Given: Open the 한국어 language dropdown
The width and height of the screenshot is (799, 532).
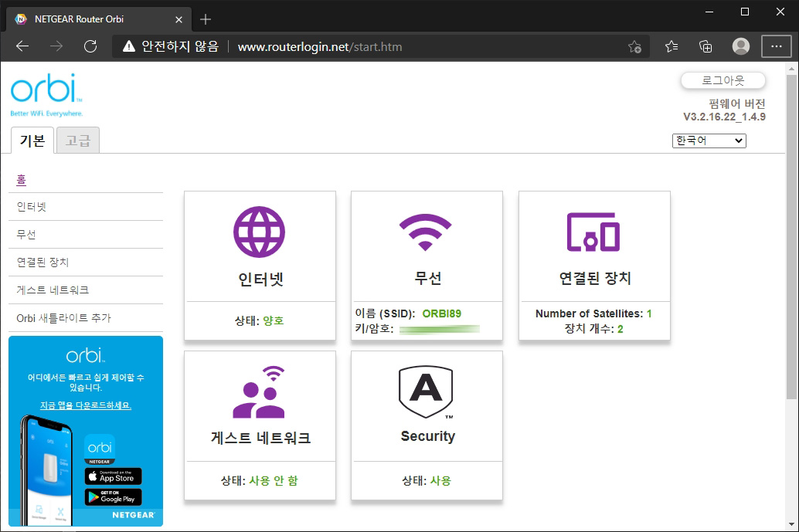Looking at the screenshot, I should pos(709,141).
